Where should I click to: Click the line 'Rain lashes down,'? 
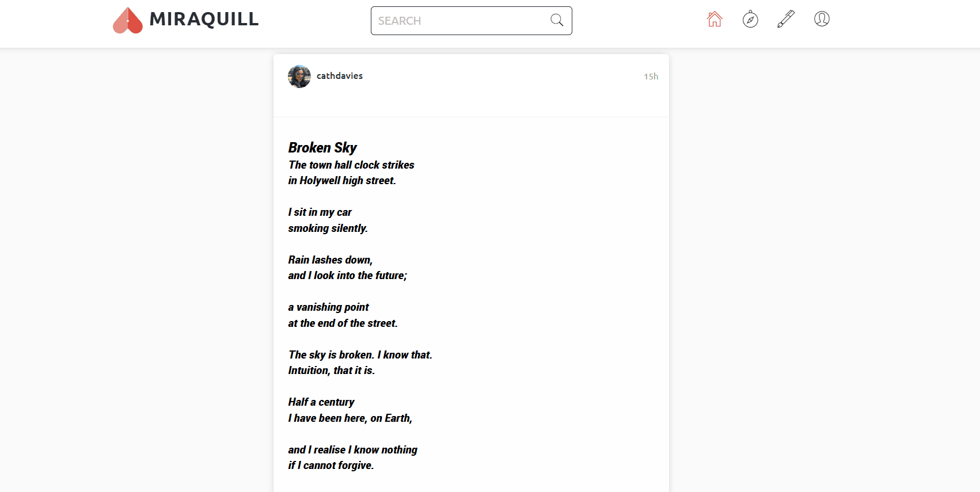pos(330,260)
